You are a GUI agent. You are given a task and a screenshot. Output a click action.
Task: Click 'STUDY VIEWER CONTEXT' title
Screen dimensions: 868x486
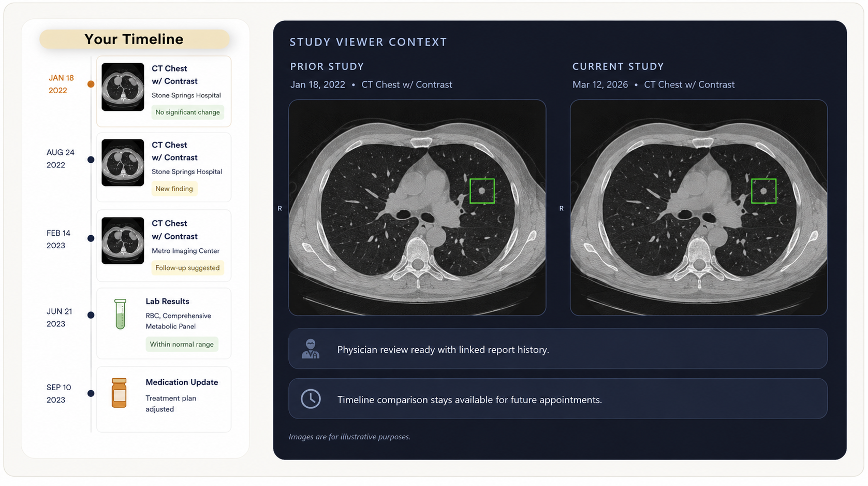tap(368, 42)
